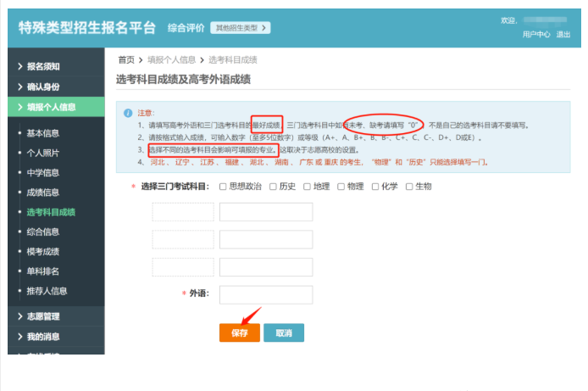Click the 取消 button
Screen dimensions: 588x391
click(x=284, y=333)
